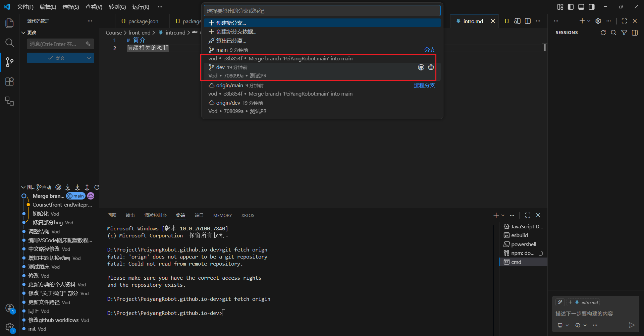Viewport: 644px width, 336px height.
Task: Click the customize layout icon in title bar
Action: [560, 7]
